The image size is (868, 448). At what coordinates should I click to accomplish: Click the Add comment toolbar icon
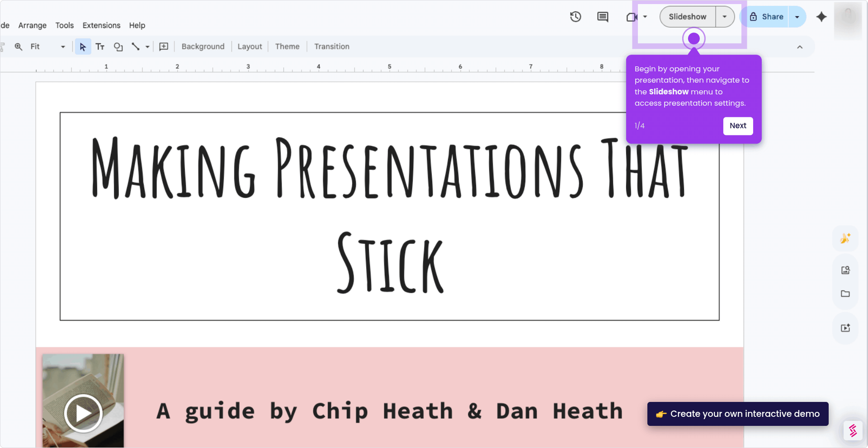point(164,47)
